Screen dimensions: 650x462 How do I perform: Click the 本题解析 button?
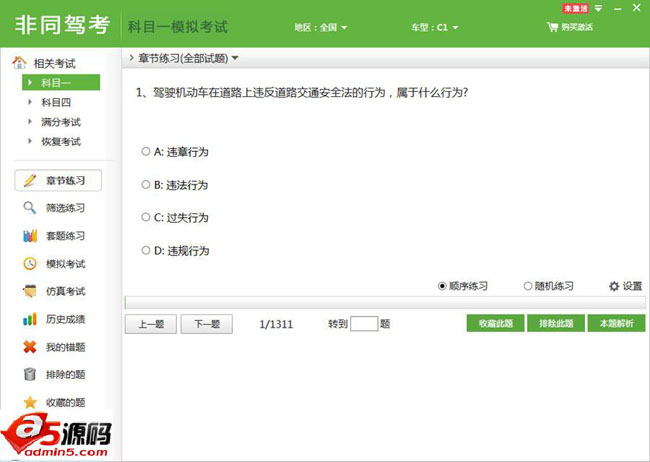point(616,323)
